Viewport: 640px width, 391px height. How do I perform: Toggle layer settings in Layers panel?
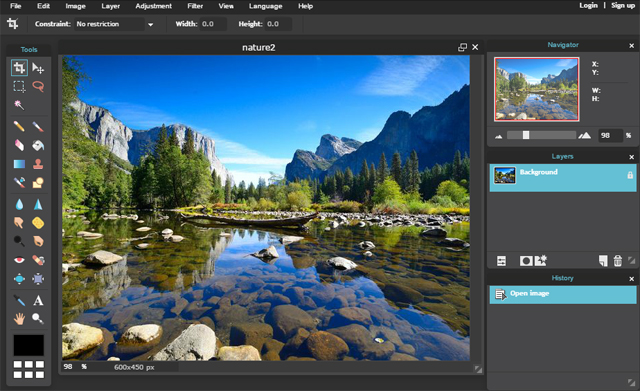point(501,261)
